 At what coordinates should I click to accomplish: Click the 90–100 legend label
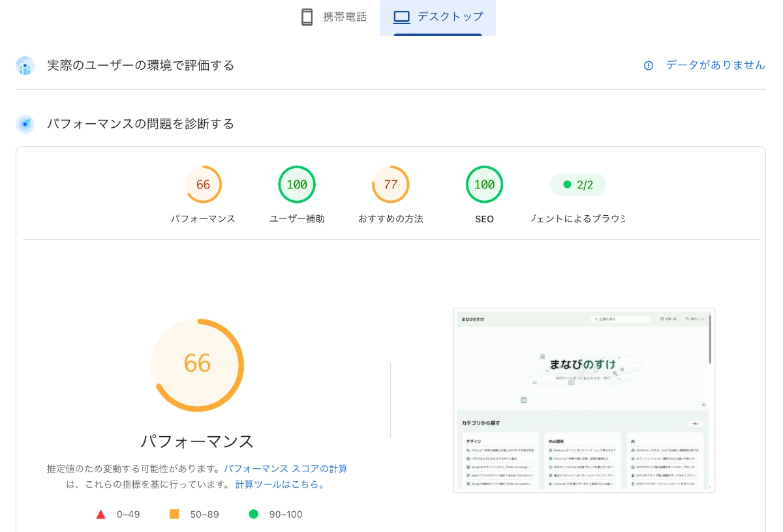[286, 514]
